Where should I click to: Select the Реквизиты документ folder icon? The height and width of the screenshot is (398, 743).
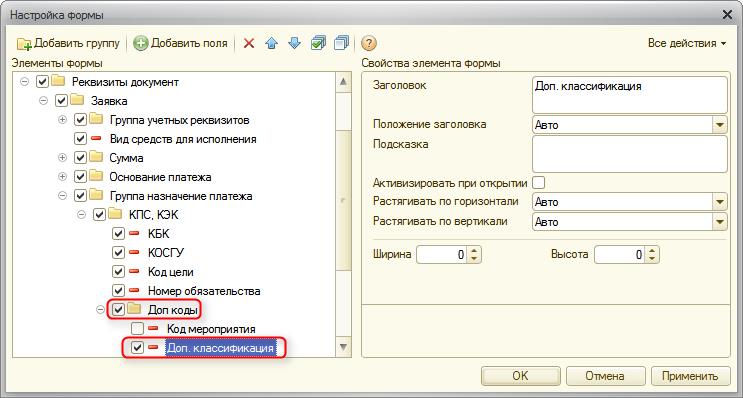point(58,81)
